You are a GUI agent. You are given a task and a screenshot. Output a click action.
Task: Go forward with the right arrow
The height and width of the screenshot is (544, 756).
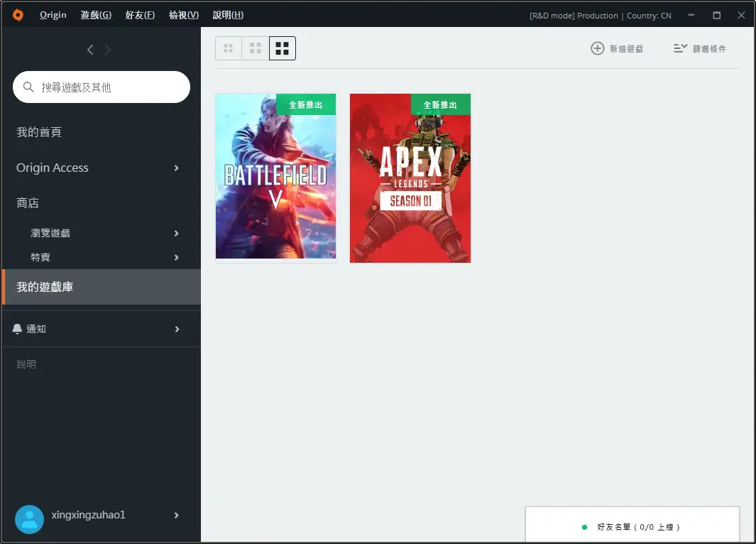[x=107, y=50]
